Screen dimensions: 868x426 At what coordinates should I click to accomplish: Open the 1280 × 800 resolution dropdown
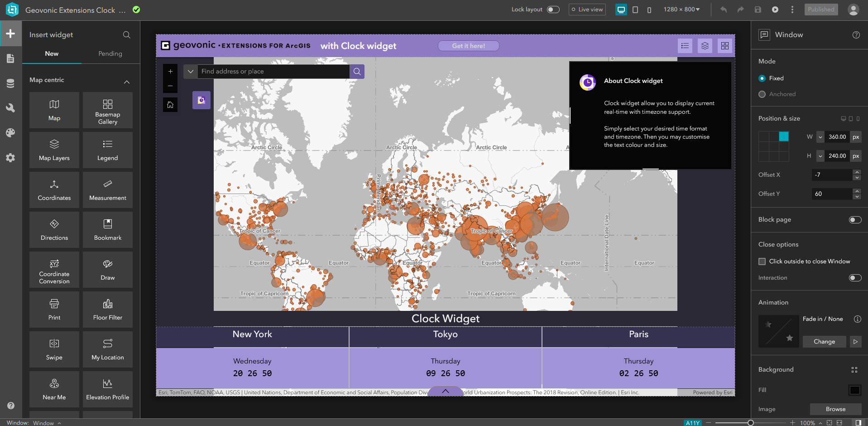(681, 10)
